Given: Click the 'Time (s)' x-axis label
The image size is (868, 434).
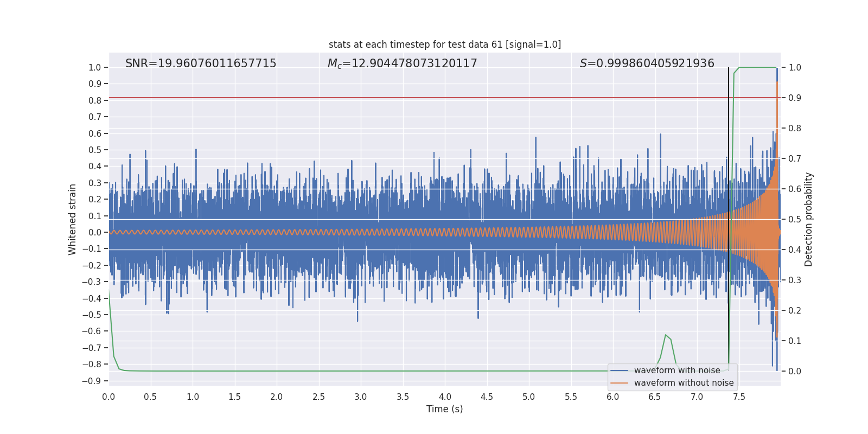Looking at the screenshot, I should coord(444,409).
